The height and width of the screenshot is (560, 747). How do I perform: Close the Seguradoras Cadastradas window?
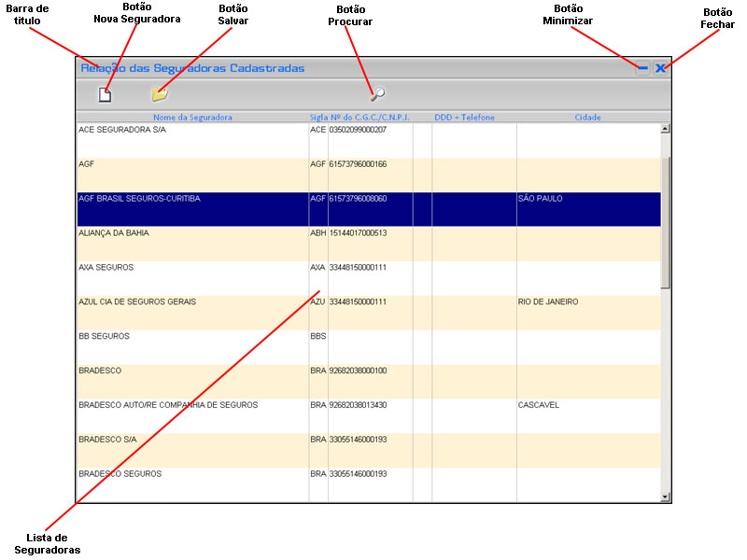(660, 68)
